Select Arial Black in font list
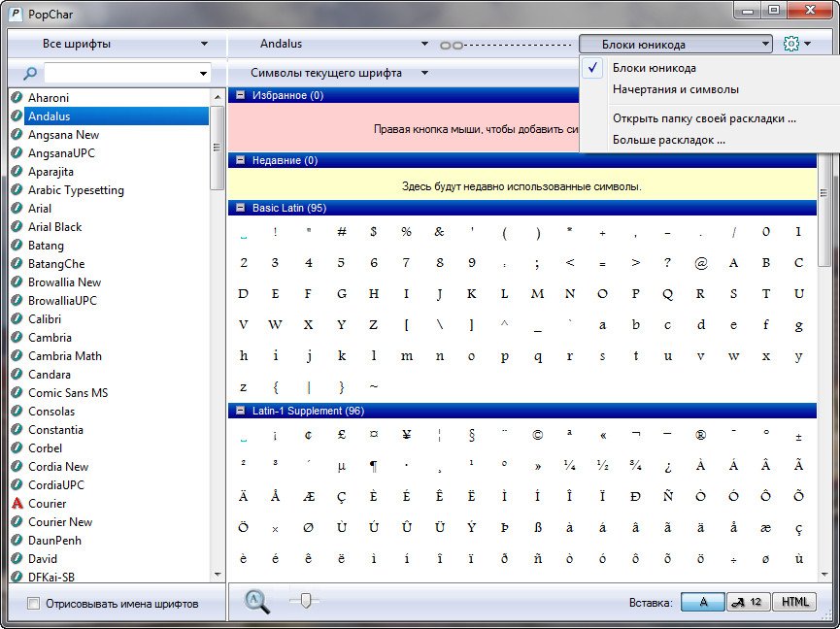The width and height of the screenshot is (840, 629). (54, 227)
